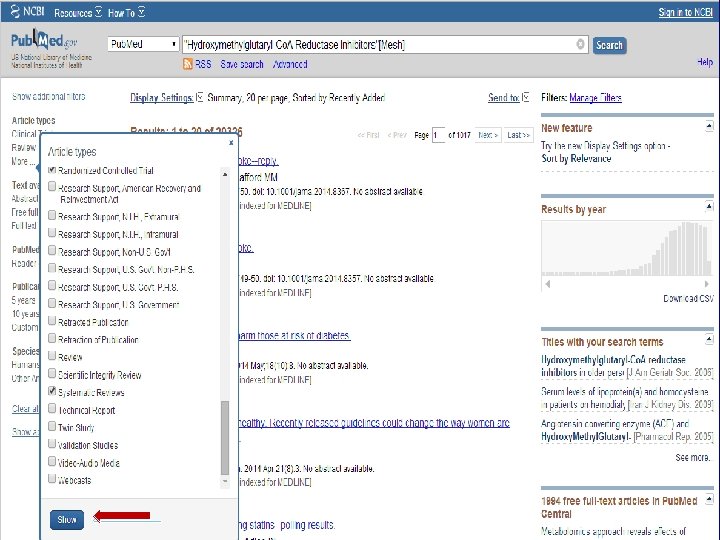Check Retraction of Publication box
Screen dimensions: 720x540
point(52,338)
